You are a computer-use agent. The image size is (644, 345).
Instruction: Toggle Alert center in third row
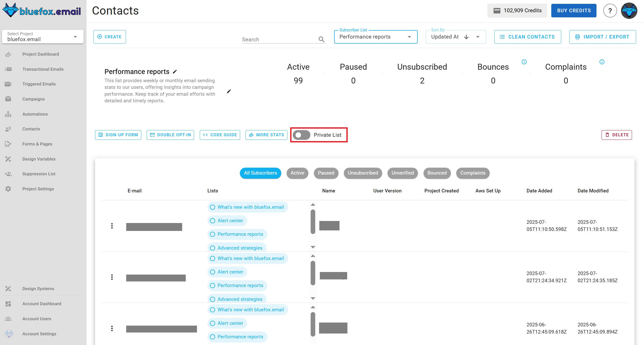(227, 323)
